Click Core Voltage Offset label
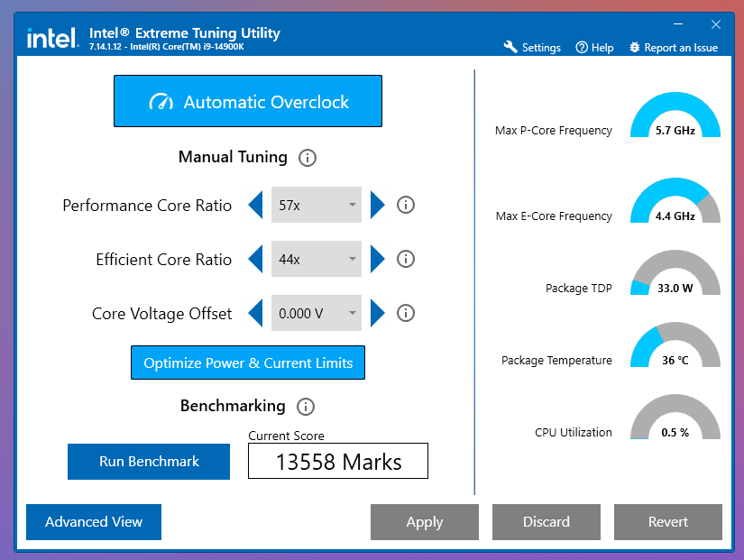 click(161, 314)
